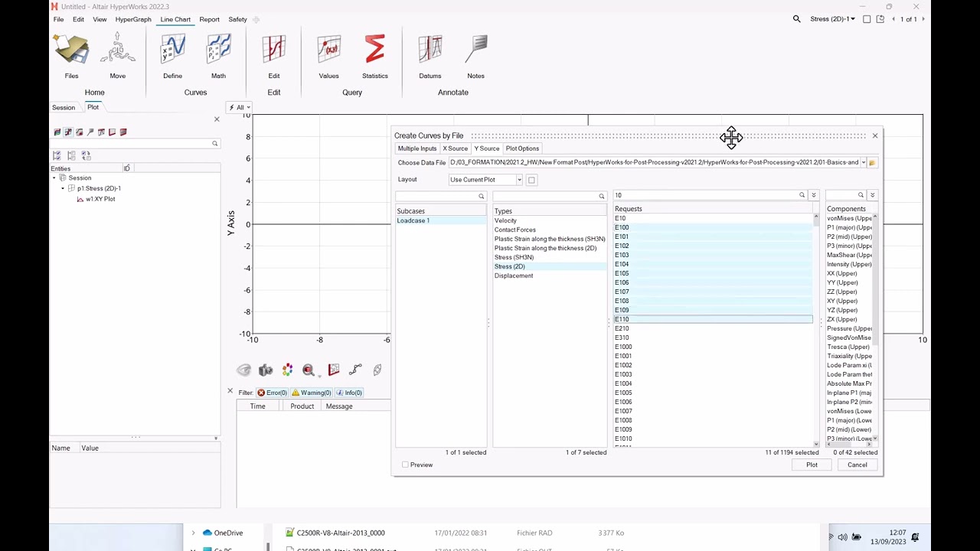
Task: Open the Stress (2D)-1 page dropdown
Action: click(x=832, y=19)
